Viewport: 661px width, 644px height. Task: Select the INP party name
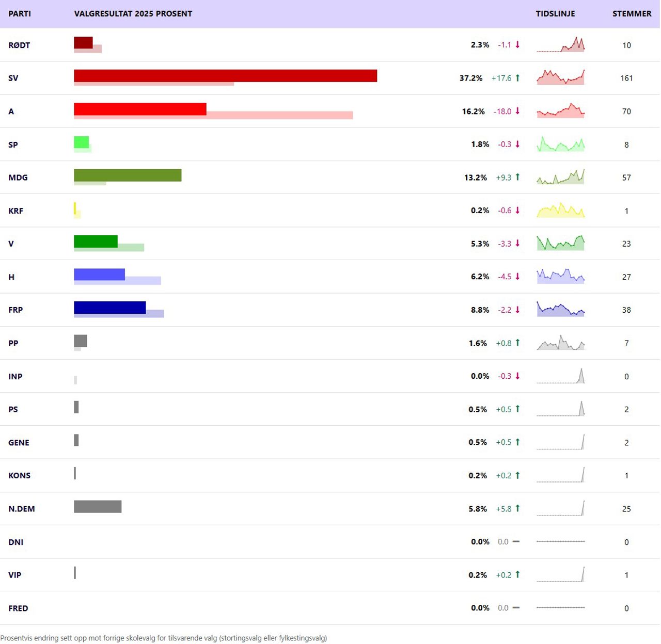(x=15, y=376)
